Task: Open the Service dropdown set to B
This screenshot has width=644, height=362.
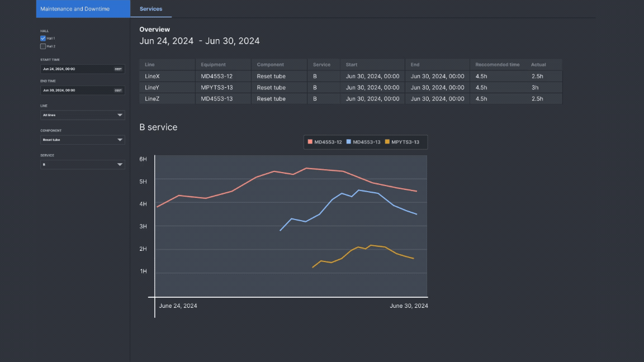Action: pyautogui.click(x=82, y=165)
